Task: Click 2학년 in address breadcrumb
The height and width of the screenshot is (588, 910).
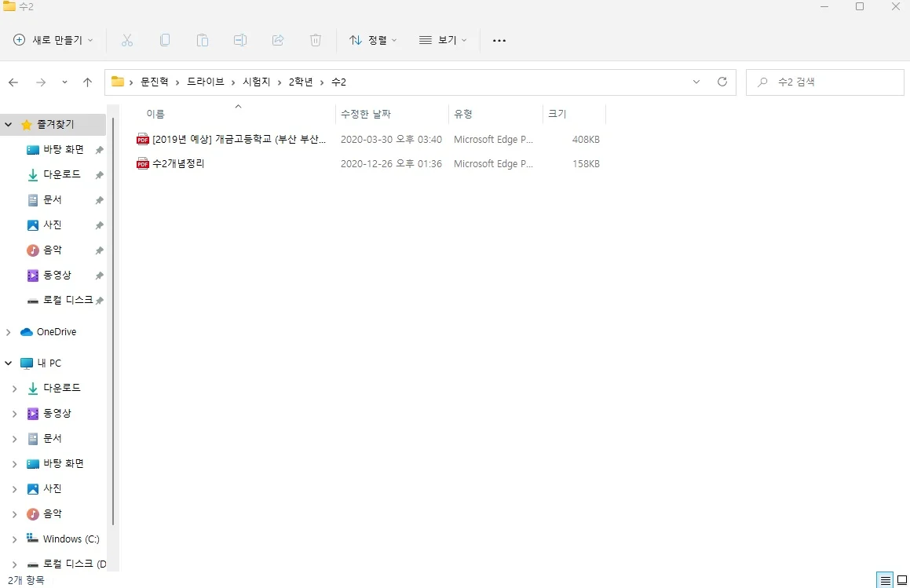Action: [301, 82]
